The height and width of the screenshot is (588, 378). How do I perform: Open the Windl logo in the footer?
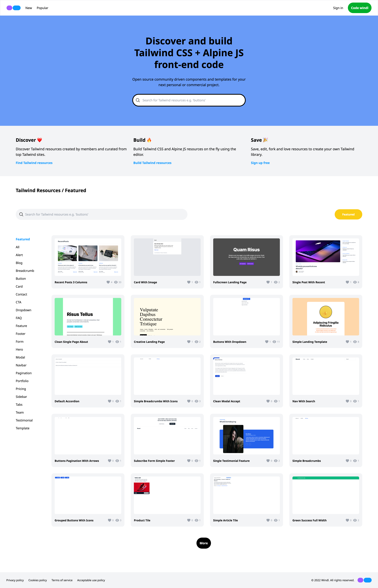(365, 580)
